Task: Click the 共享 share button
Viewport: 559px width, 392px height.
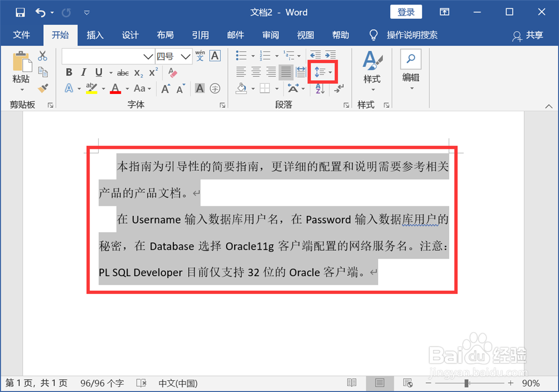Action: 528,35
